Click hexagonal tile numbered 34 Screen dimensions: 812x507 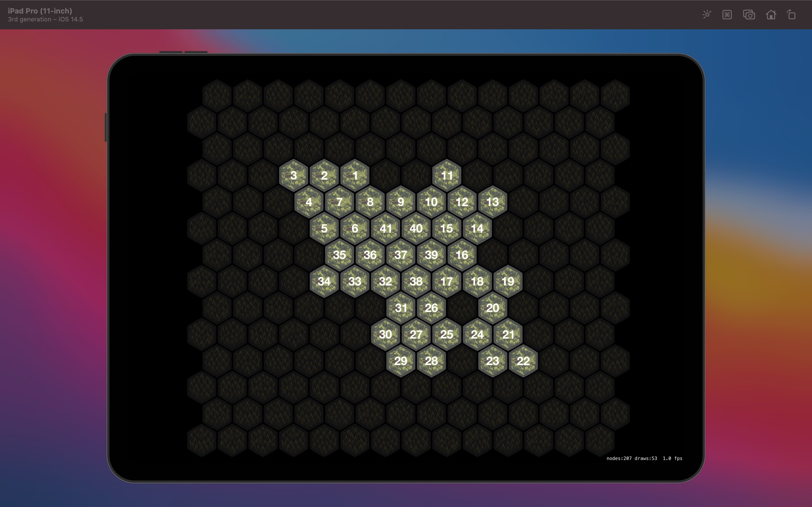(x=325, y=281)
